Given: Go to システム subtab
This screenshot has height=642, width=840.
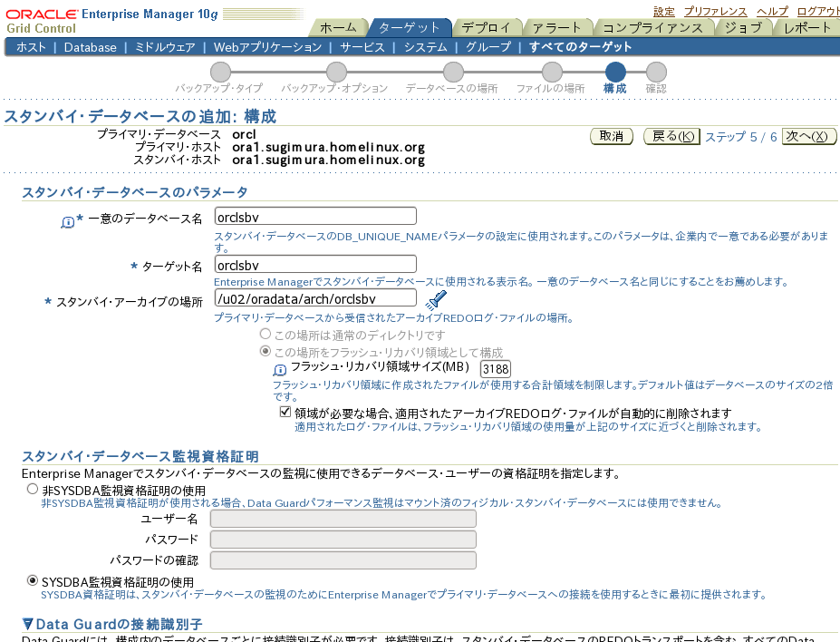Looking at the screenshot, I should click(x=426, y=47).
